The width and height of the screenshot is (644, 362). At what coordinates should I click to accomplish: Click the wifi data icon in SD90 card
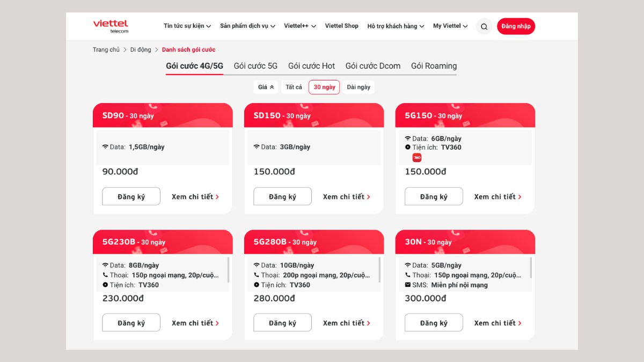[x=105, y=147]
